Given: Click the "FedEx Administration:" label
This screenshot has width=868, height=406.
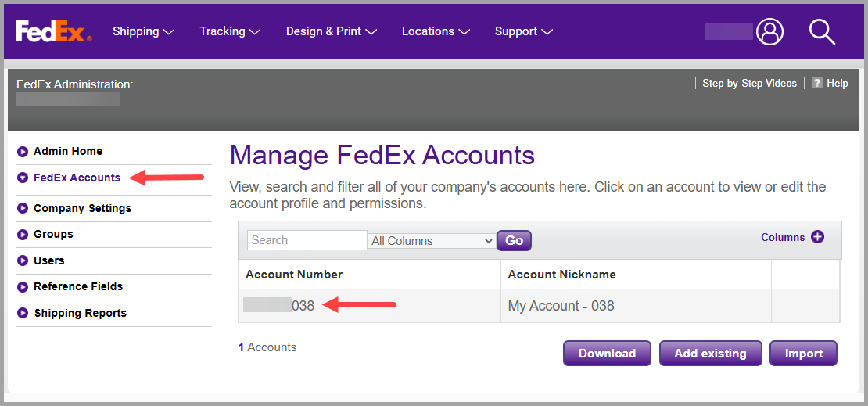Looking at the screenshot, I should tap(75, 84).
